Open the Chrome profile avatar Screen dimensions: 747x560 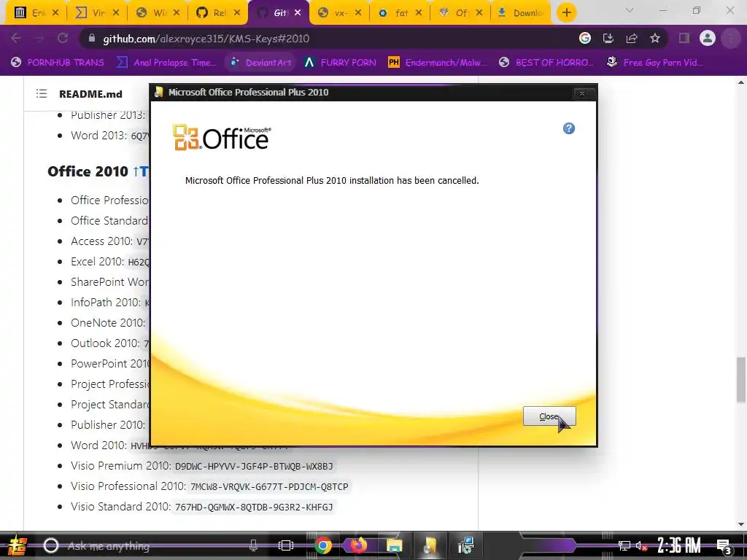click(x=708, y=38)
